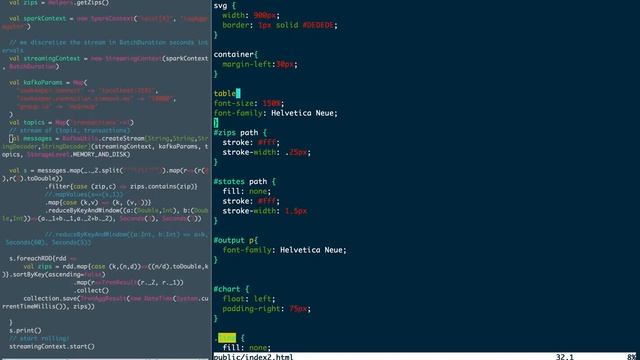Click the '#chart {' selector line

point(231,289)
